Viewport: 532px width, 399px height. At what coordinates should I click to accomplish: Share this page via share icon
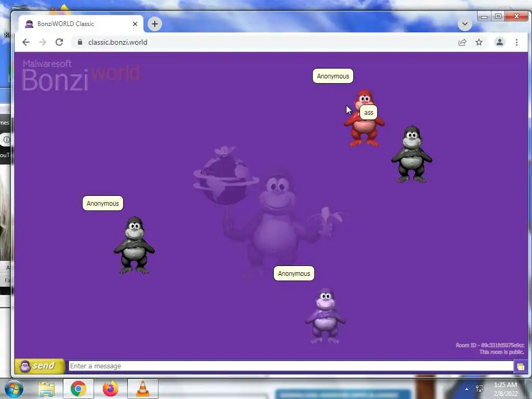[462, 43]
